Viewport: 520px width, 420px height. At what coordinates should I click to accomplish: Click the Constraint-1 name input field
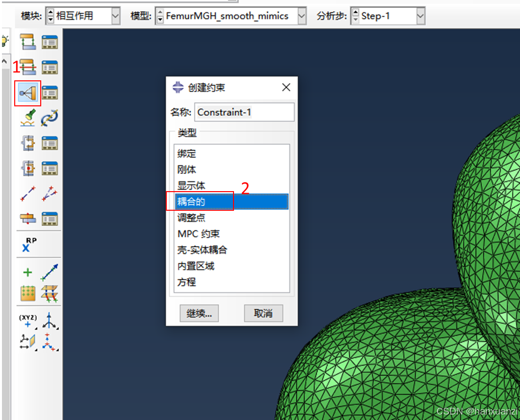click(x=244, y=112)
